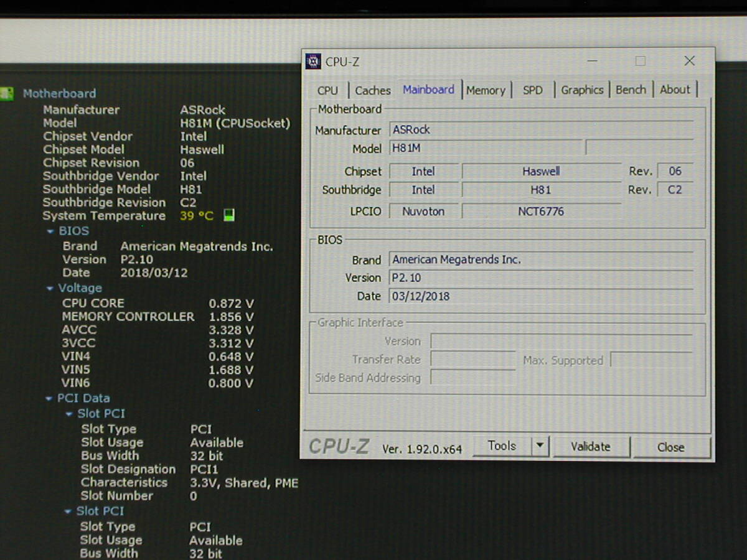
Task: Click the Chipset Model Haswell value in Speccy
Action: pyautogui.click(x=202, y=149)
